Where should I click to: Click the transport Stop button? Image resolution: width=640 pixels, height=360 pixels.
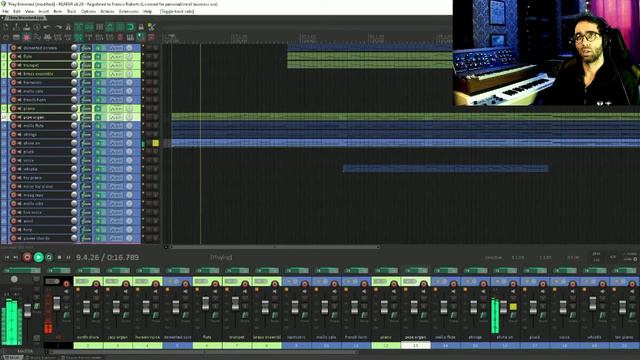60,258
